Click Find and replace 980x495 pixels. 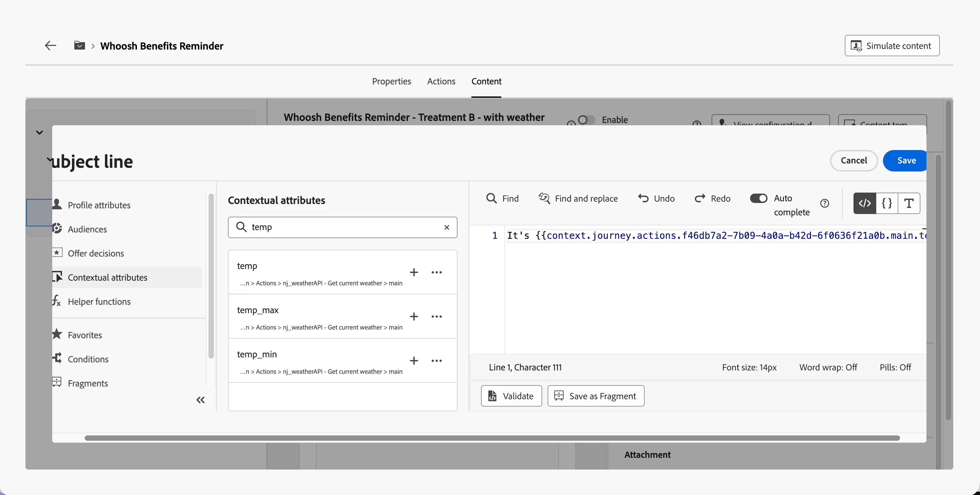[578, 198]
